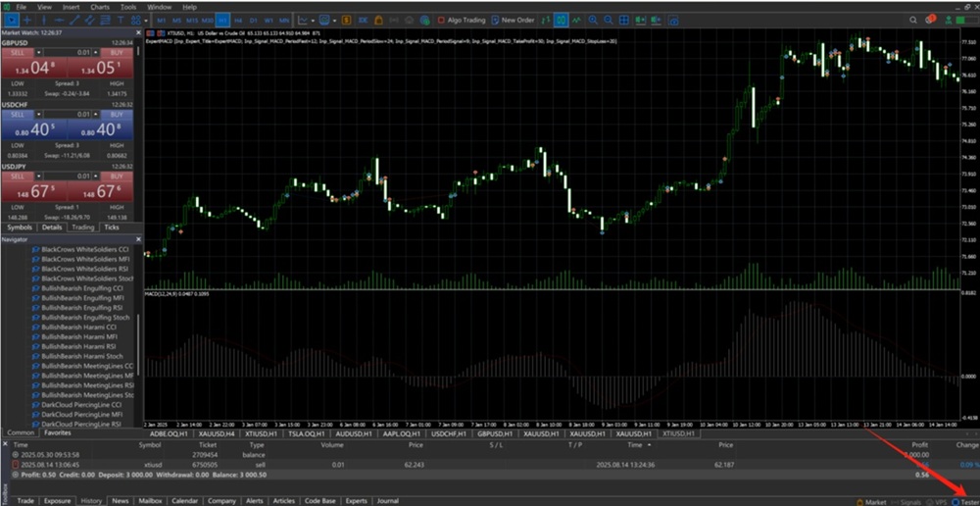This screenshot has height=506, width=980.
Task: Switch to Trade tab in Toolbox
Action: [25, 501]
